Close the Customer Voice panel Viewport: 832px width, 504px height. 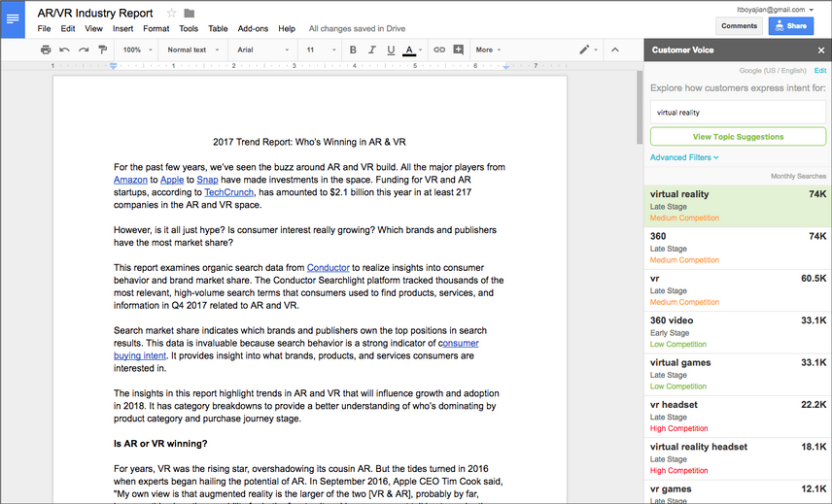point(821,50)
